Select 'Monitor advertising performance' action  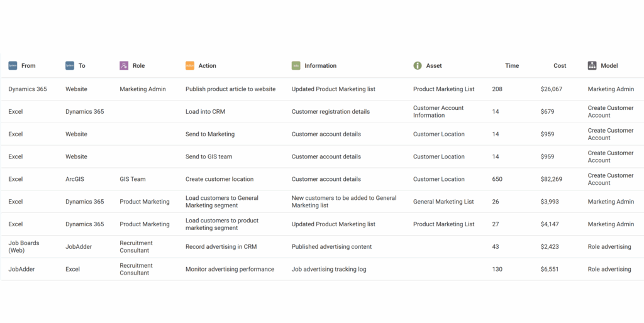point(230,270)
